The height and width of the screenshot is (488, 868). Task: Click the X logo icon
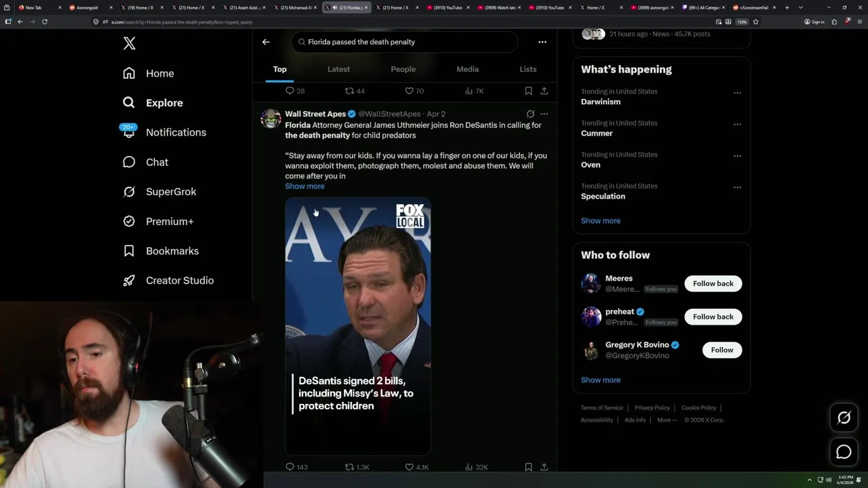[130, 43]
